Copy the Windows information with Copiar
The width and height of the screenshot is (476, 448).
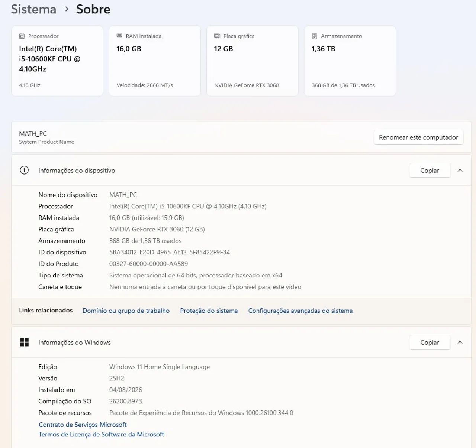coord(430,342)
